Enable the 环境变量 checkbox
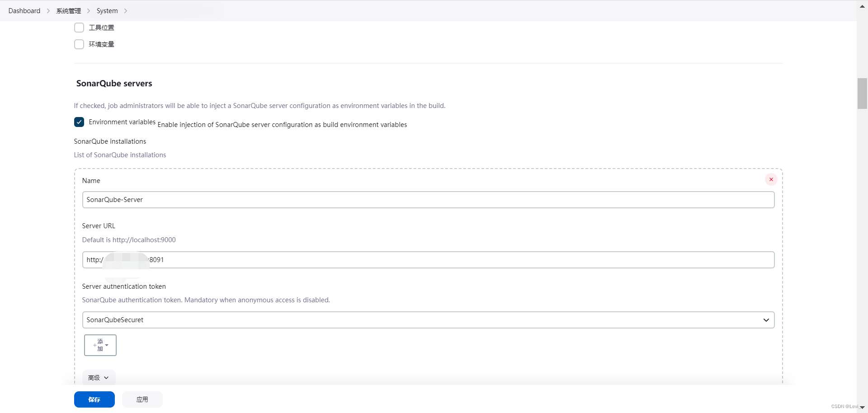868x413 pixels. pyautogui.click(x=79, y=44)
